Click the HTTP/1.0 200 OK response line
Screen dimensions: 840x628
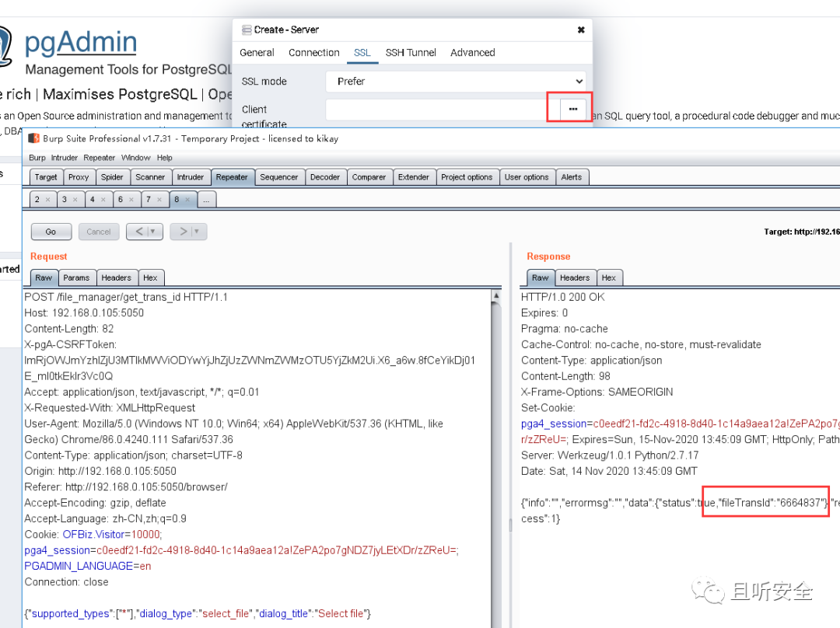[x=563, y=297]
